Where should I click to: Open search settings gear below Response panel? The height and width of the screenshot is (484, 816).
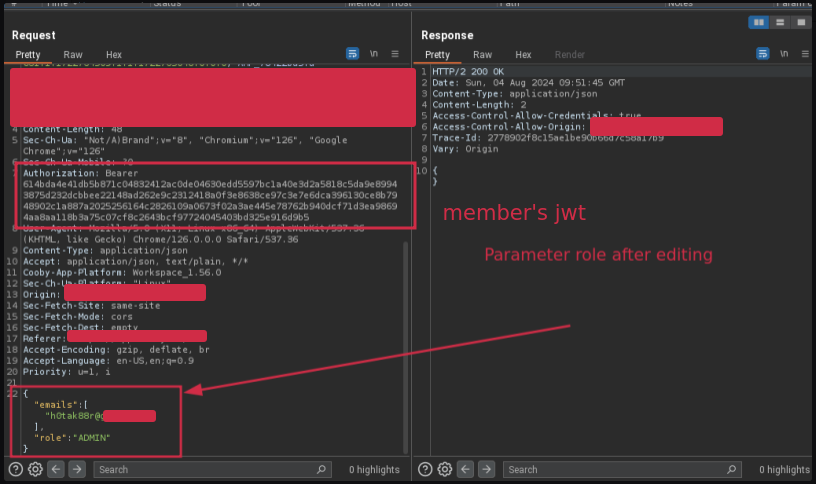445,469
